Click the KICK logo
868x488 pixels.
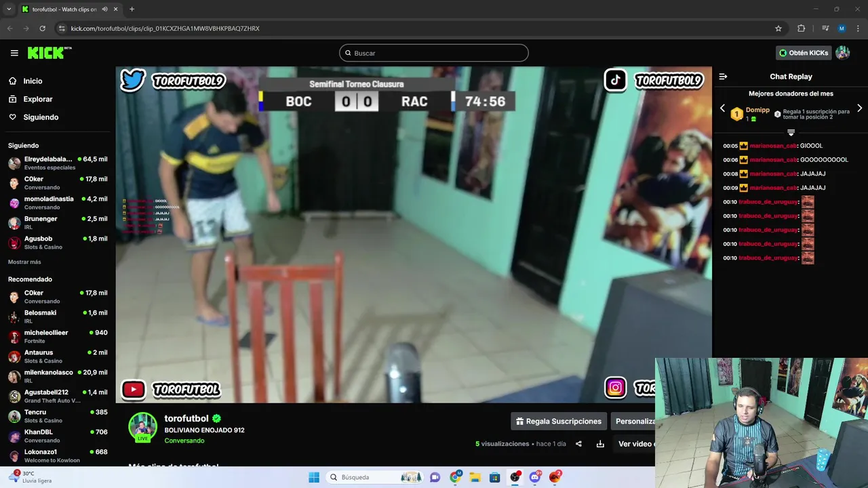point(50,53)
